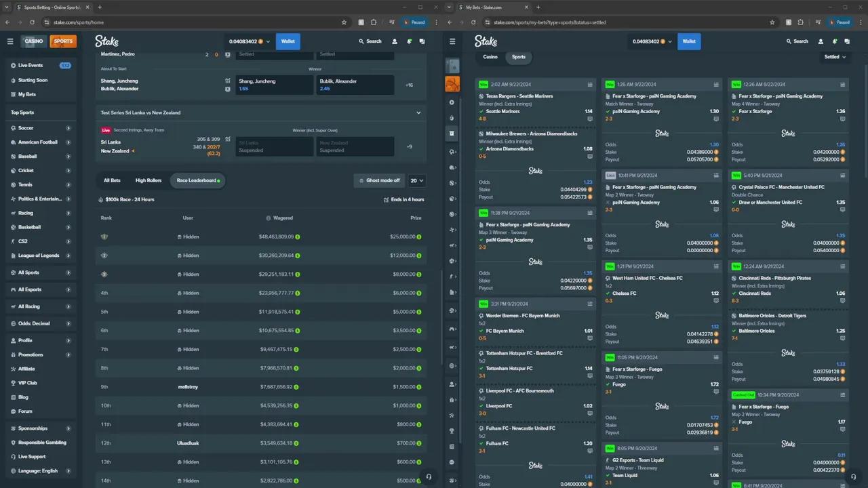Screen dimensions: 868x488
Task: Open hamburger menu in right My Bets window
Action: [x=453, y=41]
